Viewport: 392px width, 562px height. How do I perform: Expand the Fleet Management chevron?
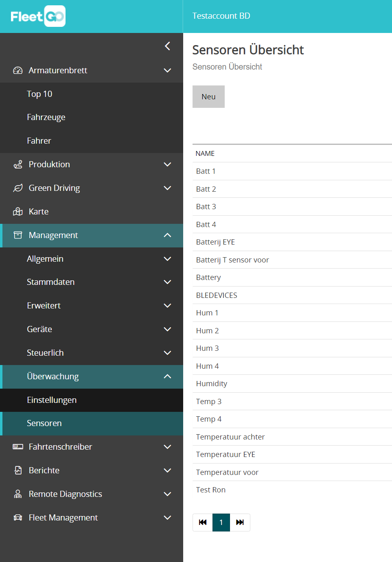pos(167,518)
